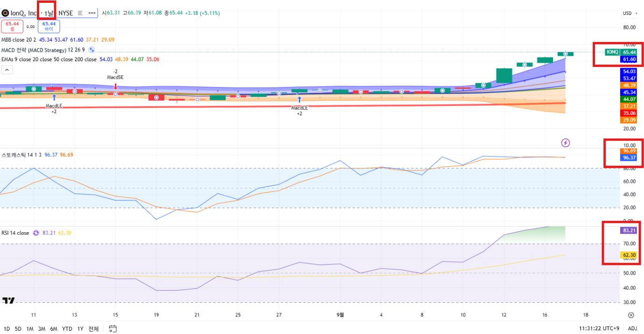Image resolution: width=644 pixels, height=334 pixels.
Task: Select the YTD time range
Action: [x=67, y=329]
